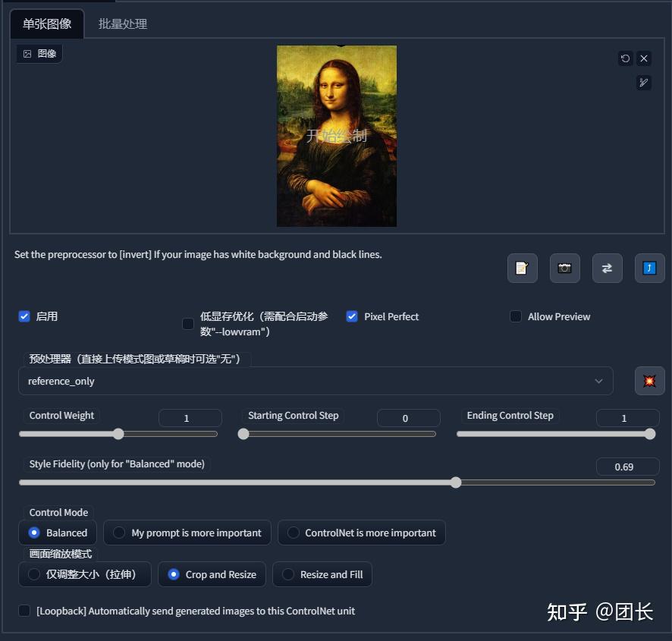
Task: Click the Control Weight value input field
Action: point(190,417)
